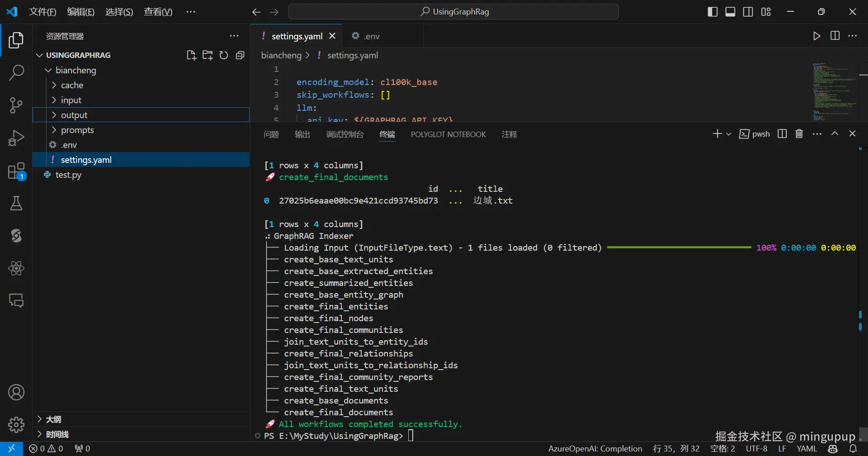This screenshot has width=868, height=456.
Task: Open Run and Debug view
Action: pos(16,138)
